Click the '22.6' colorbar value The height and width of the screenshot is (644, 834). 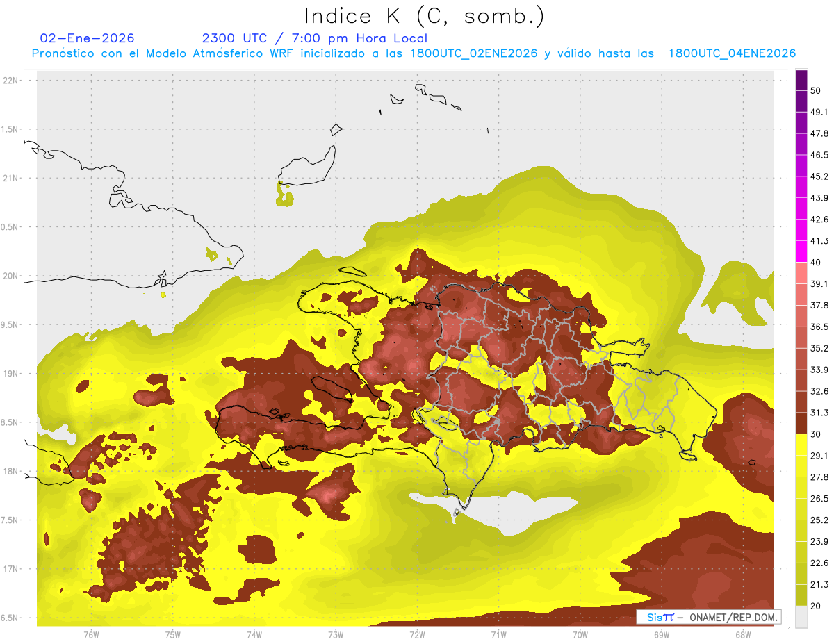point(819,563)
